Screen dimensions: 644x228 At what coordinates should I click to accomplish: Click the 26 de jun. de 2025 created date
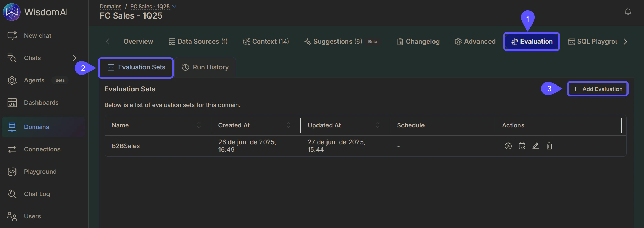point(247,146)
